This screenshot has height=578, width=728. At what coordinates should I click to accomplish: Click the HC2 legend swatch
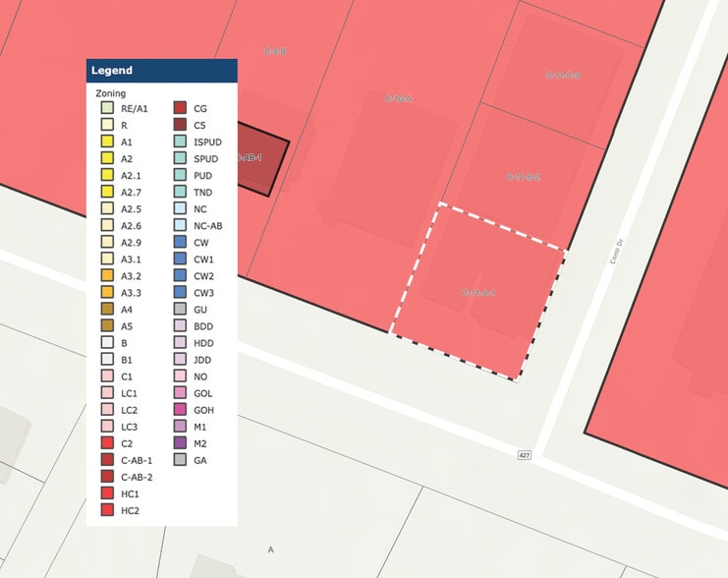[107, 510]
